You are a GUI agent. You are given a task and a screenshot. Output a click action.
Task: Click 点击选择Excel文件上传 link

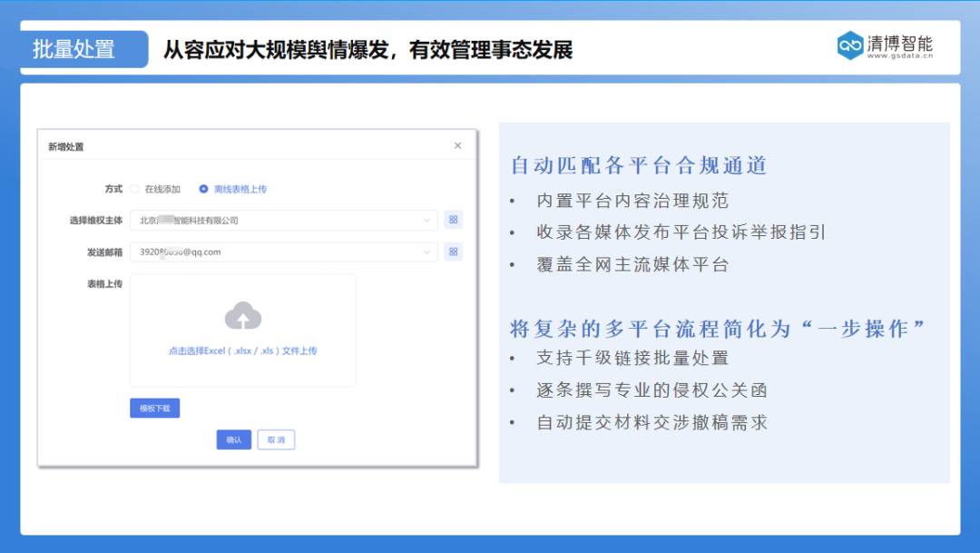click(243, 351)
